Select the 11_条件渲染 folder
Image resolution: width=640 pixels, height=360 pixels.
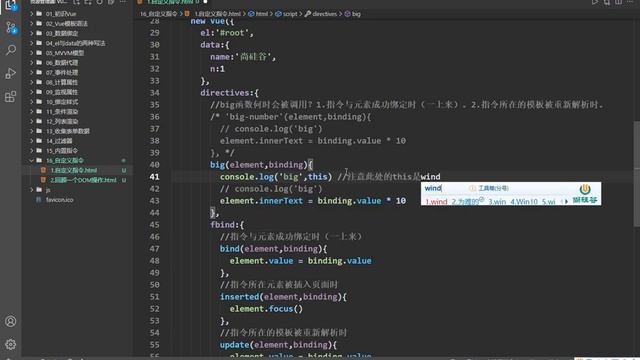tap(62, 111)
